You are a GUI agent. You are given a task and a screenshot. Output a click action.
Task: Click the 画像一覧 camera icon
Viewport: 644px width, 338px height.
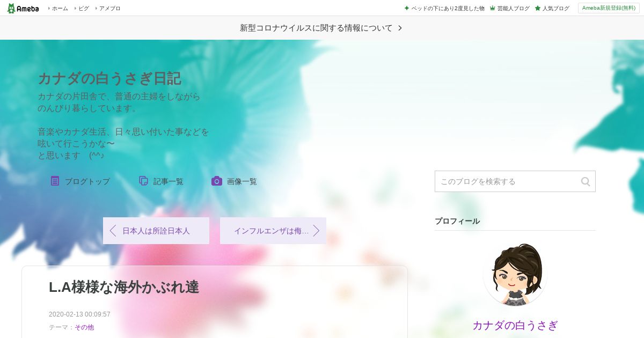(217, 181)
